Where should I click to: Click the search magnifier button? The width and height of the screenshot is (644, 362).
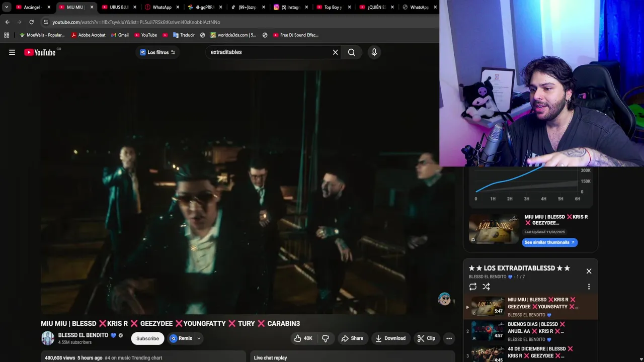click(352, 52)
